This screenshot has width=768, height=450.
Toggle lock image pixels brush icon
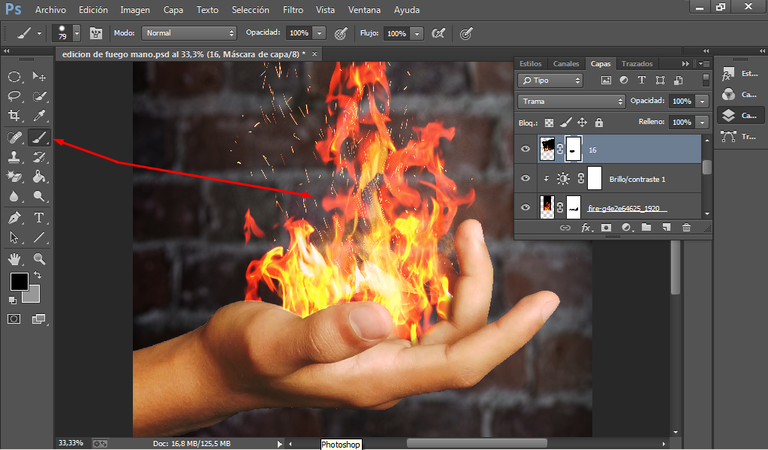pyautogui.click(x=566, y=122)
